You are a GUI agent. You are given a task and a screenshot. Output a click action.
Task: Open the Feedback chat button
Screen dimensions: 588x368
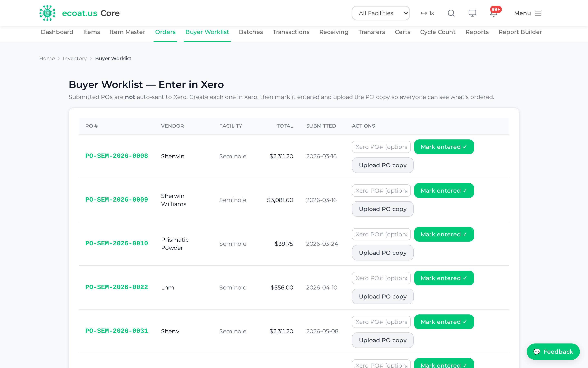point(553,351)
